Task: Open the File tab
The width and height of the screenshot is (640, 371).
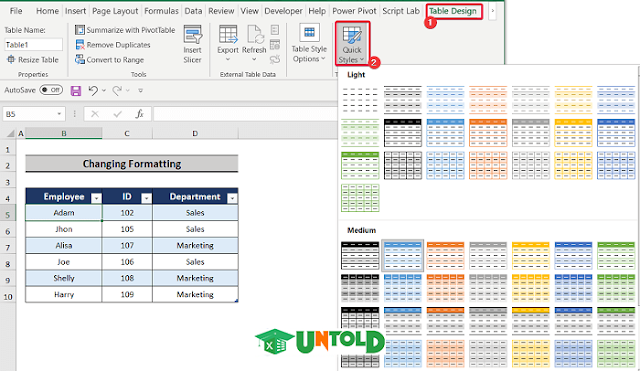Action: click(16, 11)
